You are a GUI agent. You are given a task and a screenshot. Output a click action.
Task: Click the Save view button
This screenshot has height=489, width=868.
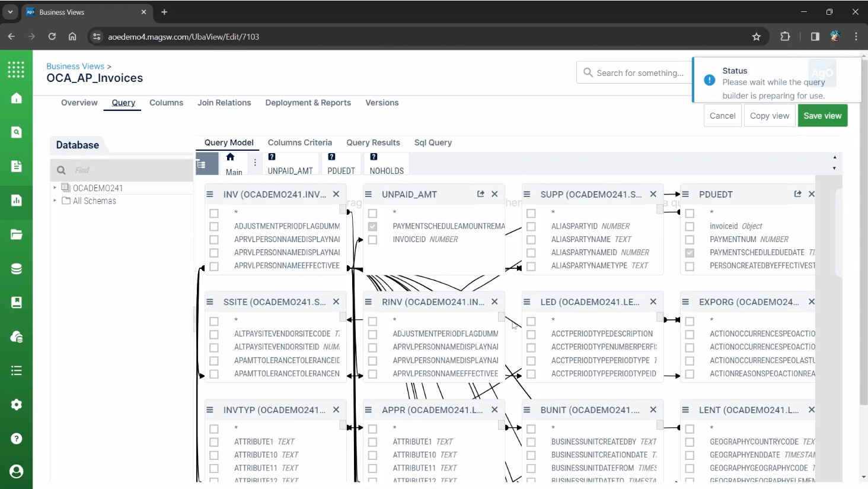tap(822, 116)
